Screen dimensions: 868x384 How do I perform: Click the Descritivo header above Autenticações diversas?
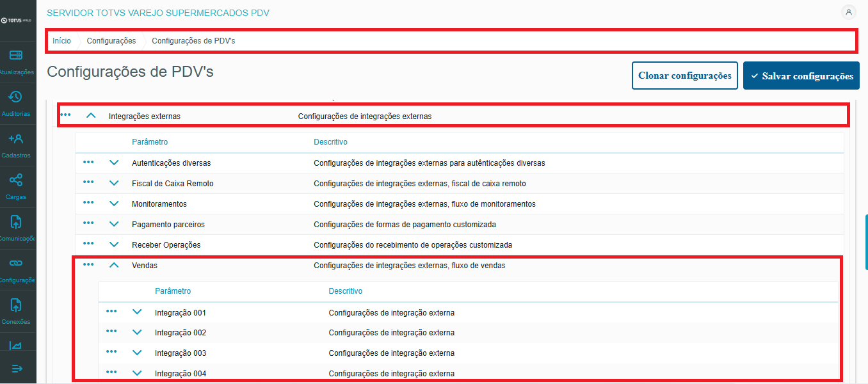point(330,142)
